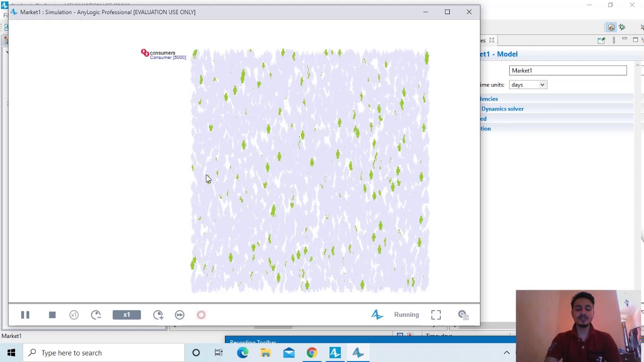The width and height of the screenshot is (644, 362).
Task: Close the Market1 Simulation window
Action: 469,12
